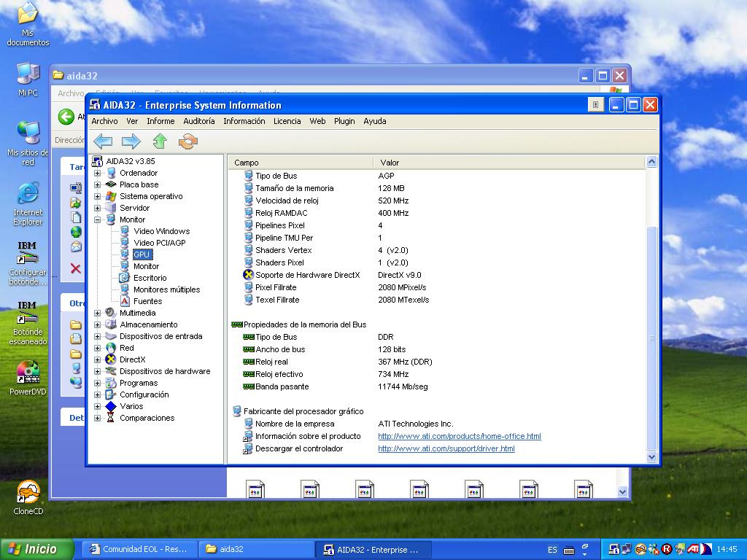The image size is (747, 560).
Task: Switch to aida32 folder taskbar button
Action: (x=255, y=549)
